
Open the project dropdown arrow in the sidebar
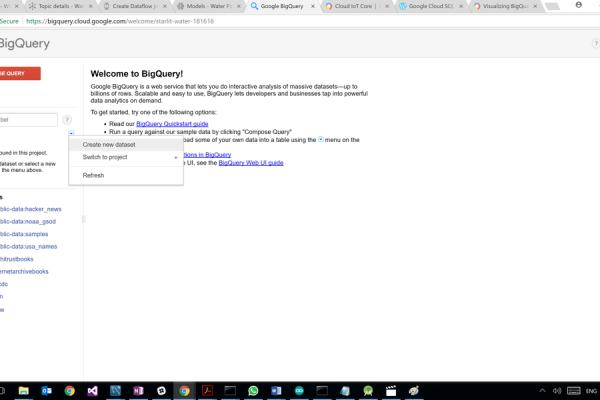71,133
